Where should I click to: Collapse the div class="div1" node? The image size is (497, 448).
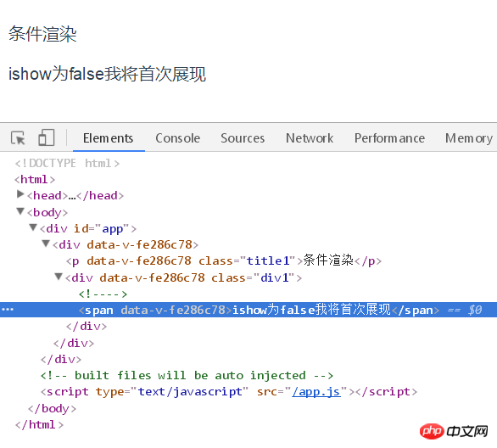coord(59,277)
